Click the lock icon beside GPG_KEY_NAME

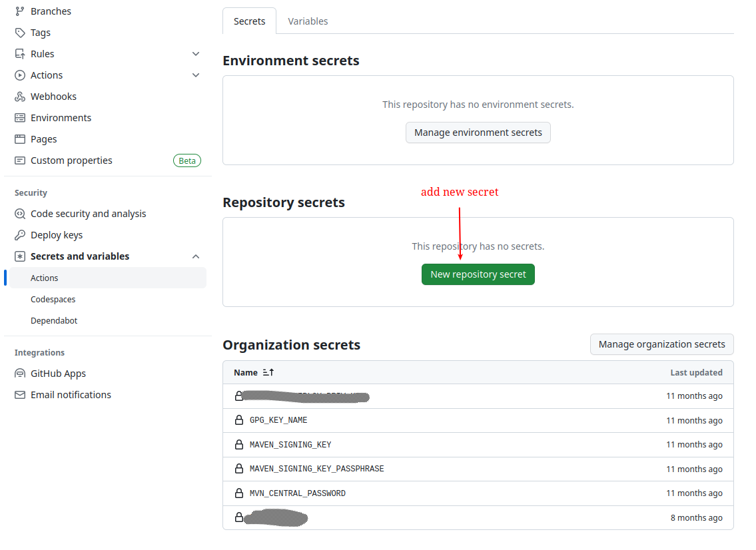point(239,420)
